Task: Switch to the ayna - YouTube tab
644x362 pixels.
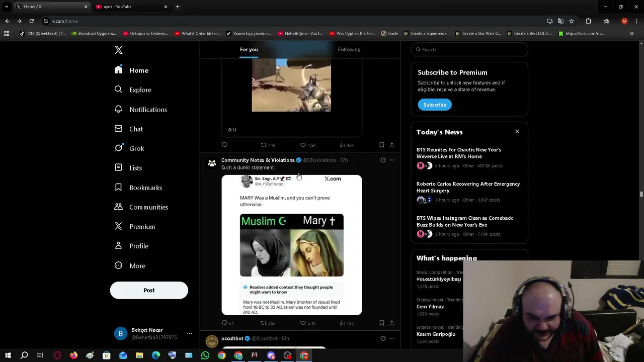Action: tap(131, 7)
